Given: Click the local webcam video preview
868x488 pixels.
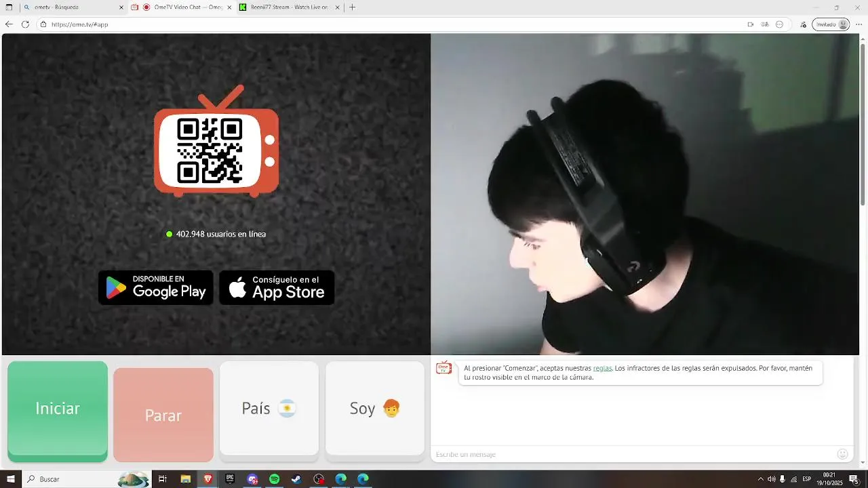Looking at the screenshot, I should tap(645, 195).
